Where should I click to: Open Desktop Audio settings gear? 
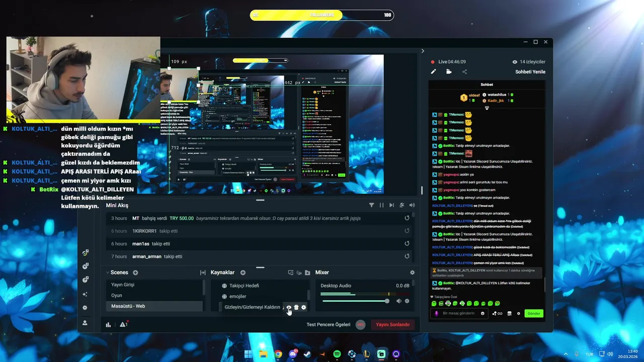(407, 301)
